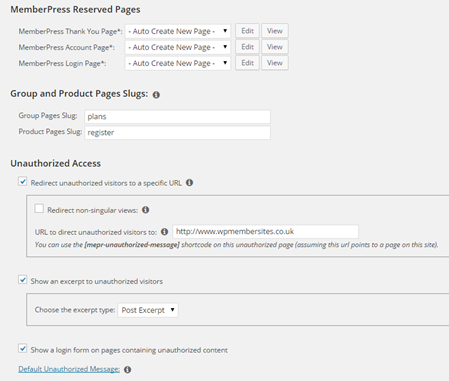
Task: Toggle Show a login form on unauthorized pages
Action: click(x=23, y=349)
